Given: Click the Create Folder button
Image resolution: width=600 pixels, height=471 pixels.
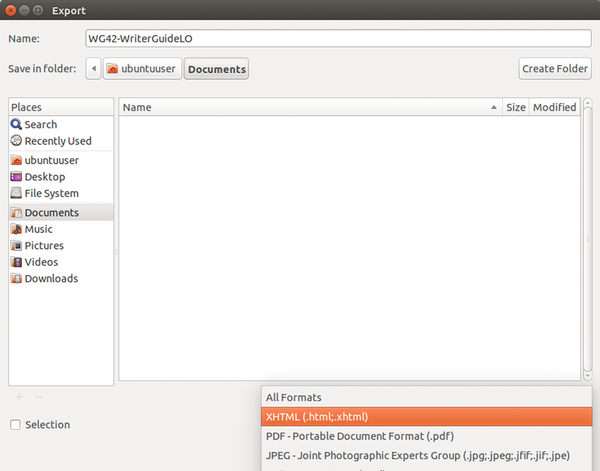Looking at the screenshot, I should click(553, 69).
